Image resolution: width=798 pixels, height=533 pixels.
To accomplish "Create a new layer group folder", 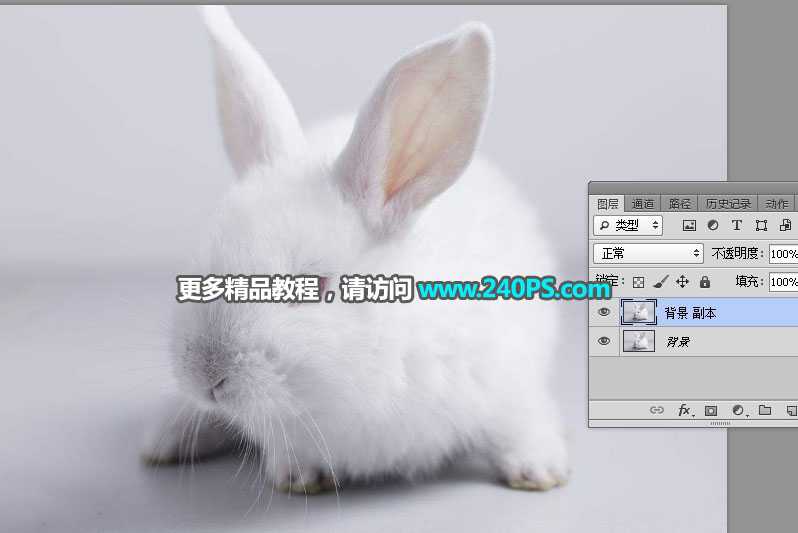I will [765, 410].
